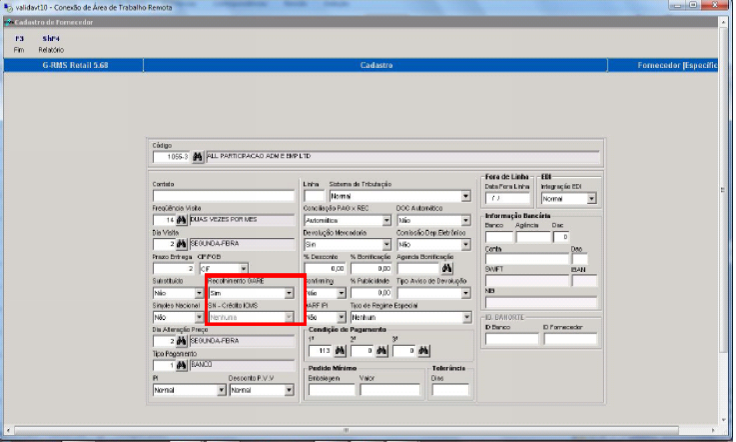Open CIF/FOB dropdown

point(244,269)
